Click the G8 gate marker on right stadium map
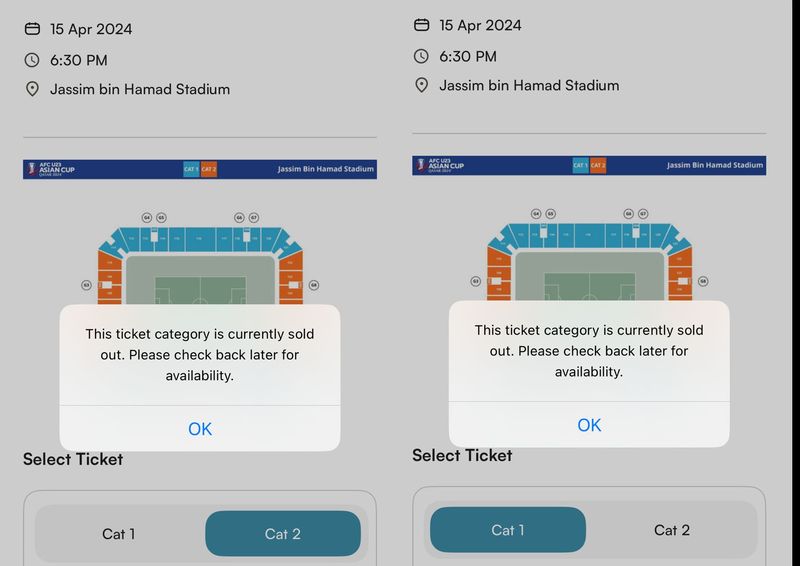The height and width of the screenshot is (566, 800). coord(703,281)
